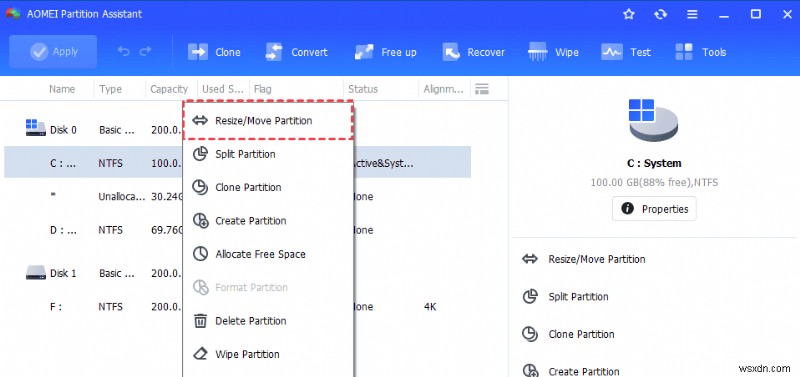Click the eraser icon beside Wipe Partition

tap(200, 354)
